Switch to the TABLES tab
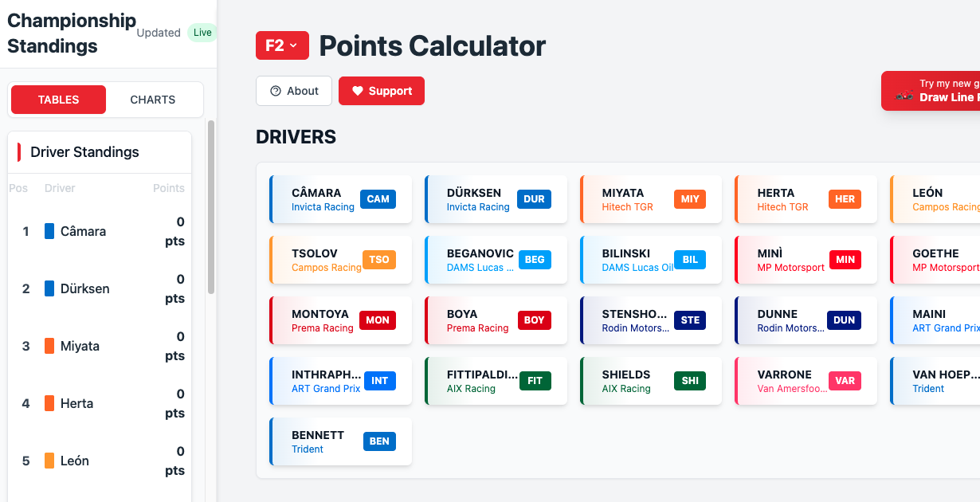Viewport: 980px width, 502px height. point(57,100)
